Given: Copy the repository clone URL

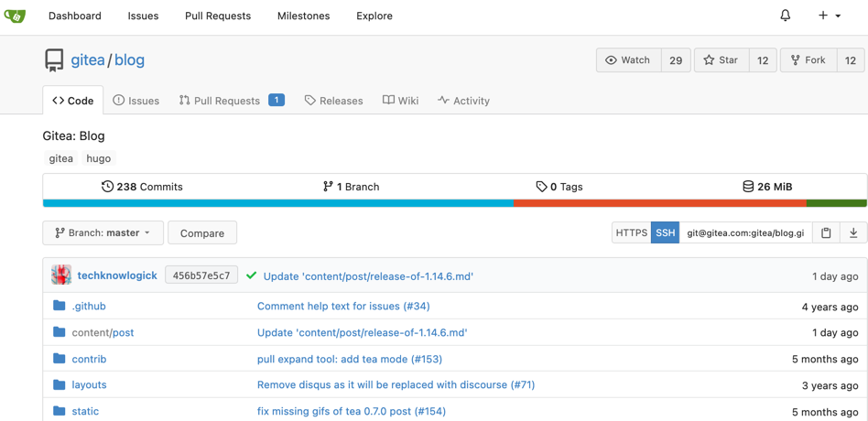Looking at the screenshot, I should [x=826, y=233].
